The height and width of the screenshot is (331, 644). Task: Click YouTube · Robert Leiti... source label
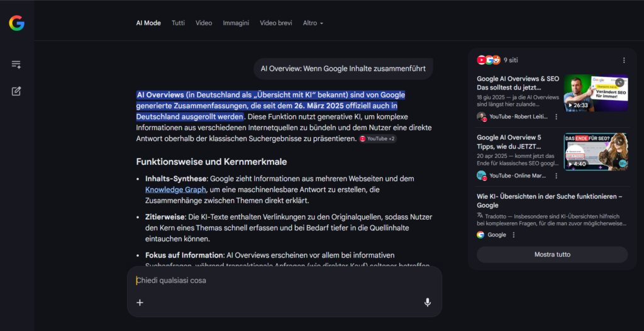point(519,117)
